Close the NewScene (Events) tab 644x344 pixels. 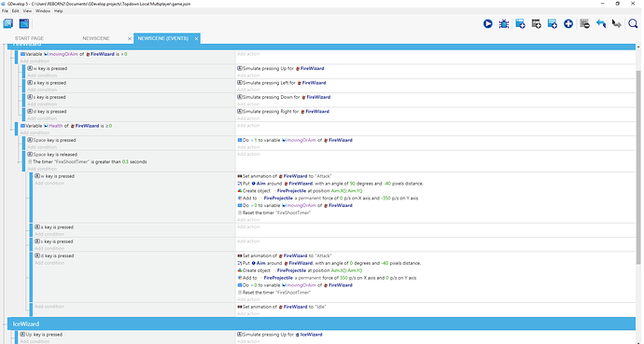pos(196,38)
